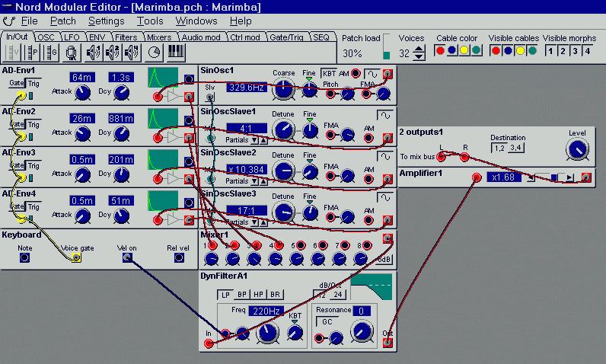This screenshot has width=606, height=364.
Task: Enable GC in the DynFilterA1 Resonance section
Action: click(326, 321)
